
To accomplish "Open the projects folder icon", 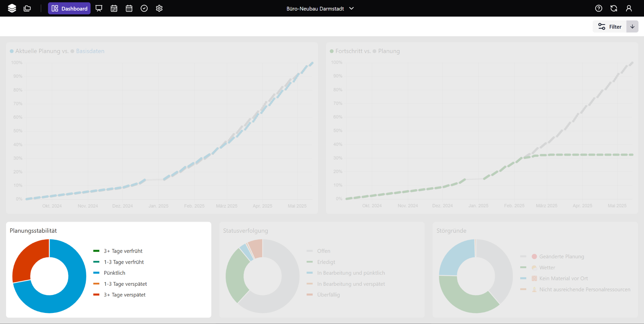I will 27,8.
